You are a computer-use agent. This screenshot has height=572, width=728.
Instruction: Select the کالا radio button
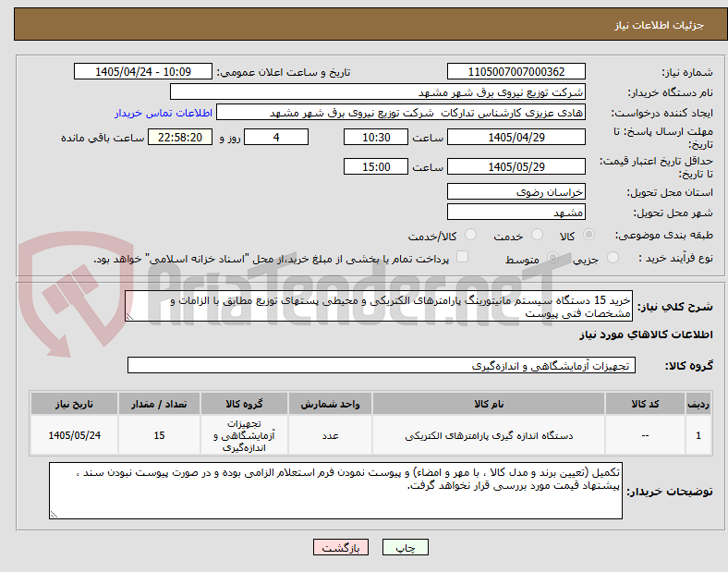point(588,235)
